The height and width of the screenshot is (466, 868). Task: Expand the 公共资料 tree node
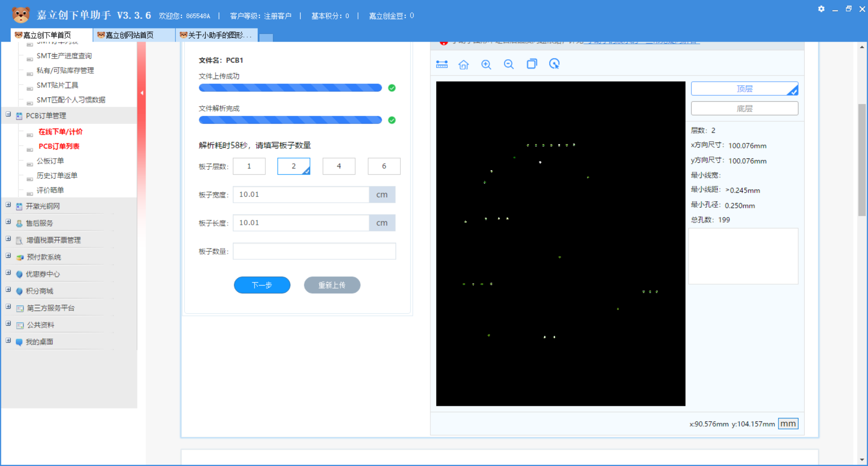[x=8, y=323]
